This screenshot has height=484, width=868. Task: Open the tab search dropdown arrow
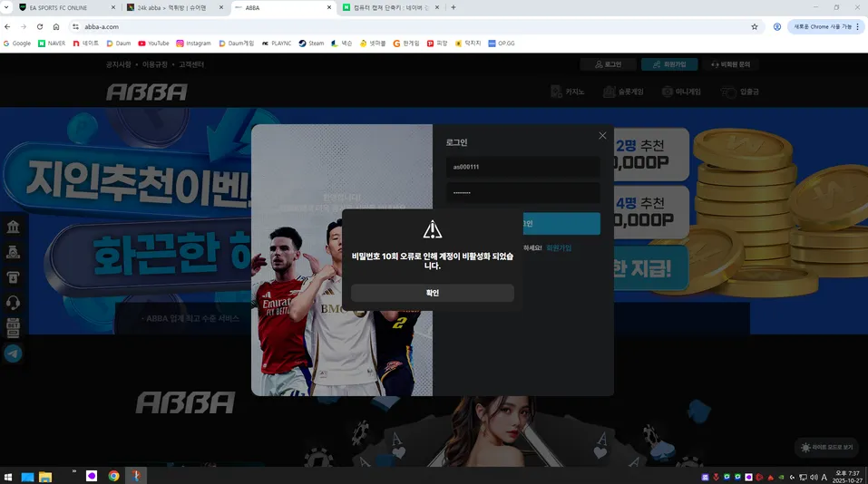coord(6,8)
